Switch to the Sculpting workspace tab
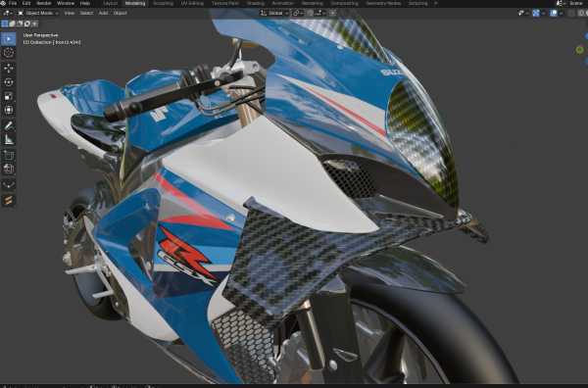Image resolution: width=588 pixels, height=388 pixels. click(163, 3)
